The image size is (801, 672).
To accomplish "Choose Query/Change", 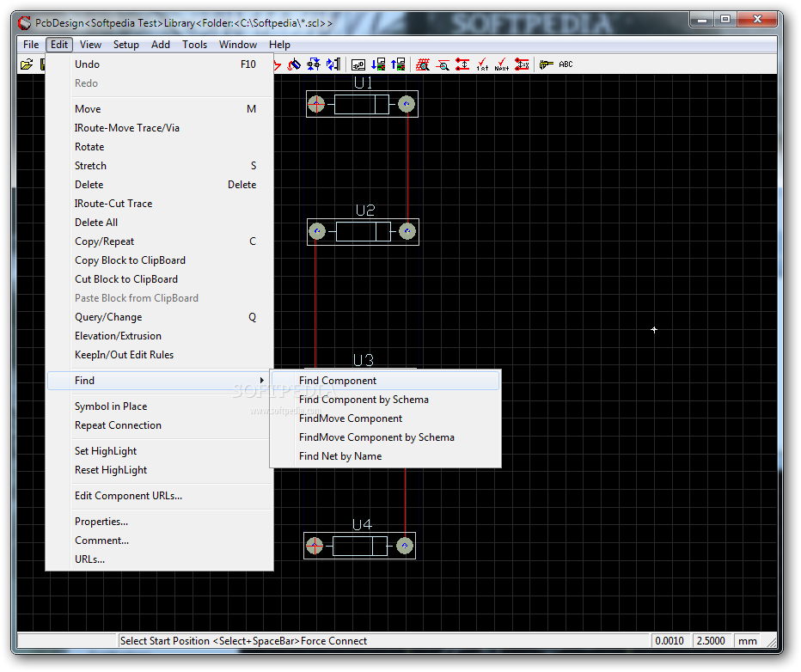I will point(160,316).
